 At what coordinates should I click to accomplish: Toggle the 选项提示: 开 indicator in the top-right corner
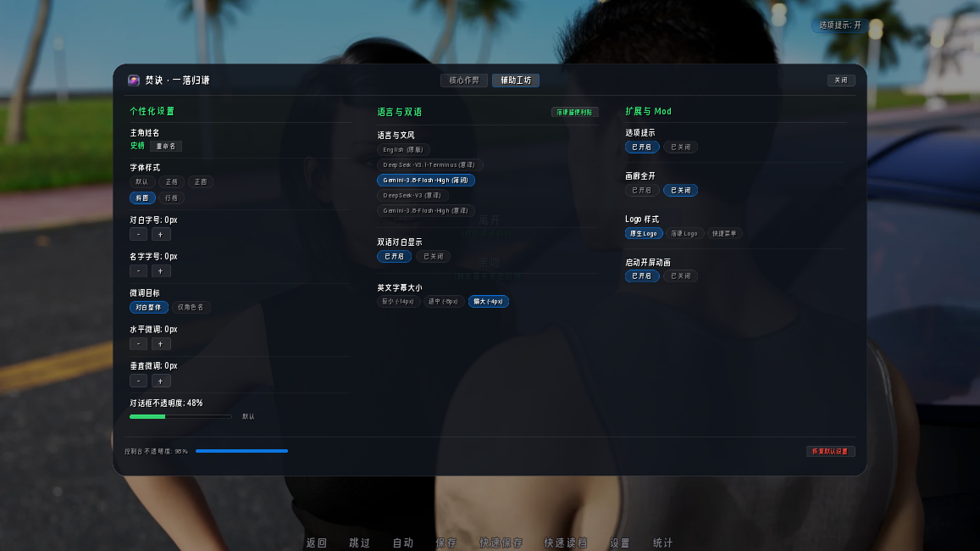click(x=840, y=25)
